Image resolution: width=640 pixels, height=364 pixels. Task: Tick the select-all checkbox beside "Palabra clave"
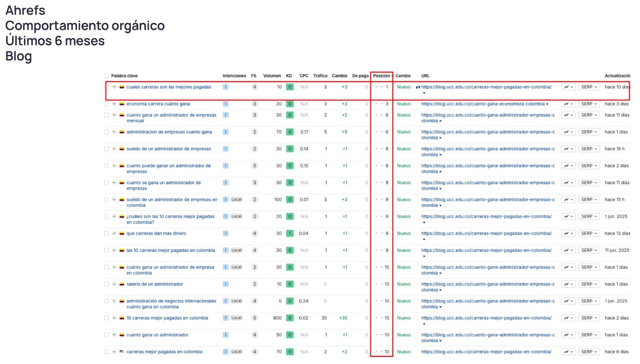[106, 76]
